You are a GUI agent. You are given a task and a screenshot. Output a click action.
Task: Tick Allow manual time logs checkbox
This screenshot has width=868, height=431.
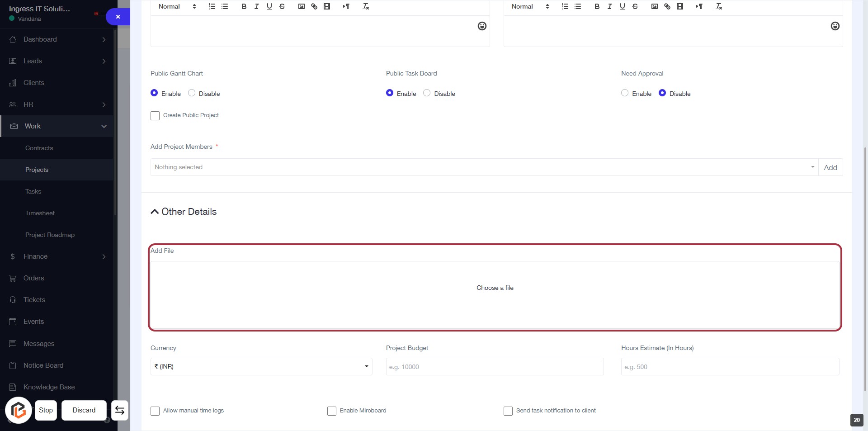(x=155, y=411)
